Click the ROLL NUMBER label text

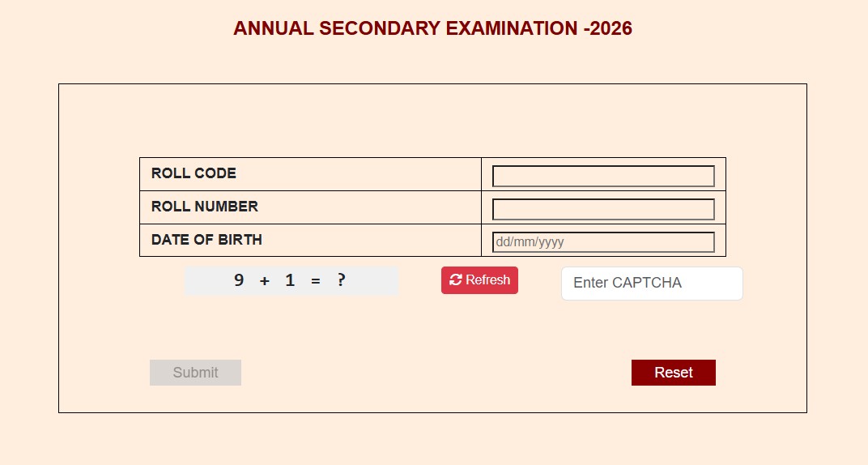tap(204, 207)
